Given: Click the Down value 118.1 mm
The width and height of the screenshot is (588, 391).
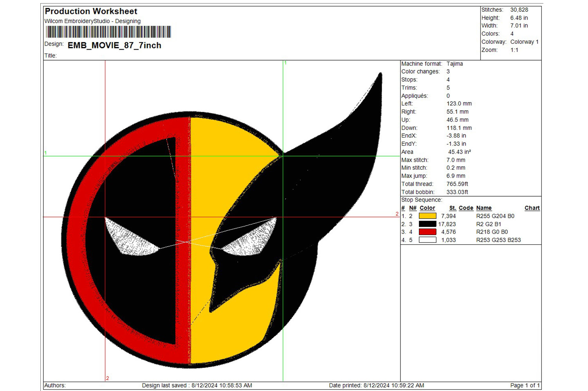Looking at the screenshot, I should click(459, 128).
